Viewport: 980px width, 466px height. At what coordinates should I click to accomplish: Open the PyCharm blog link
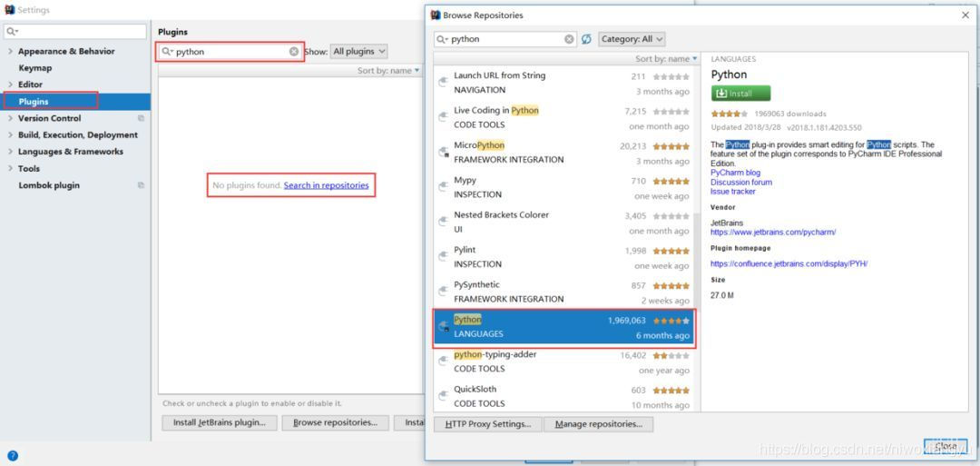(736, 173)
